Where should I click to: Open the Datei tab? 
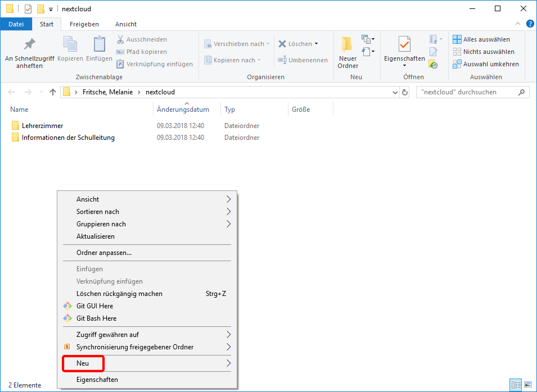tap(16, 24)
